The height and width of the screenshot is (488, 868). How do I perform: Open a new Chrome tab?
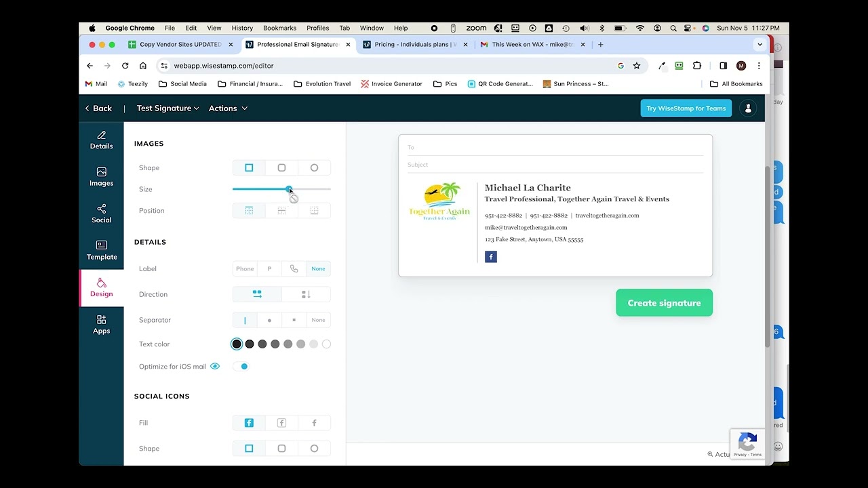point(600,45)
